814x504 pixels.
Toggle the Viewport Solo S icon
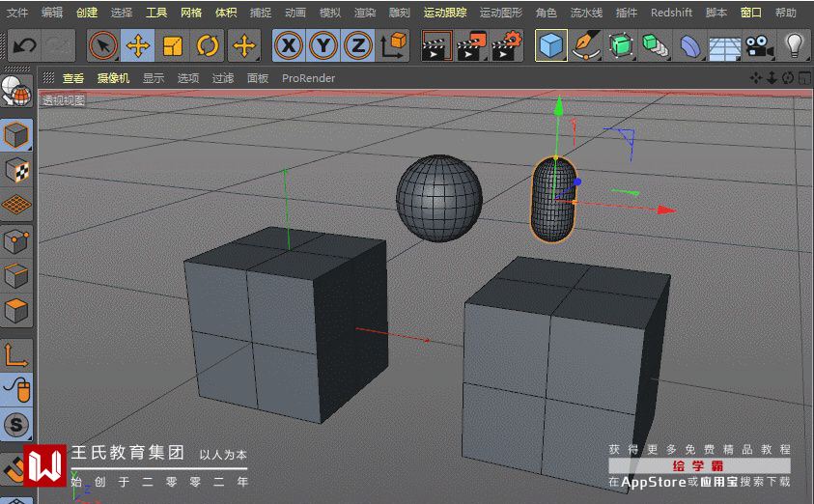[x=16, y=425]
